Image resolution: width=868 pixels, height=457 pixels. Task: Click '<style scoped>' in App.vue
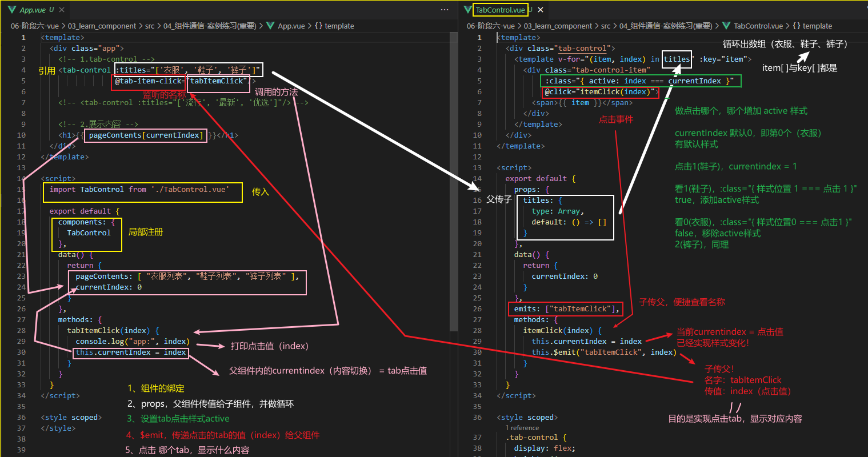tap(71, 417)
